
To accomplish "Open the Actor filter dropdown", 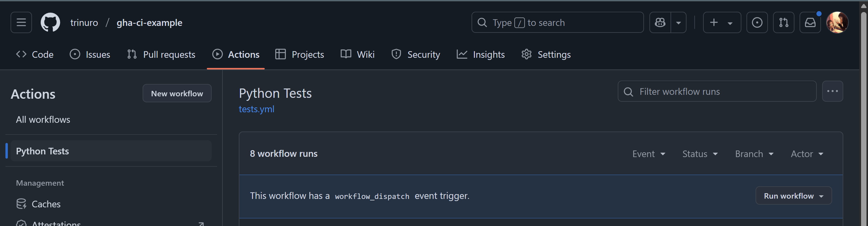I will click(807, 154).
